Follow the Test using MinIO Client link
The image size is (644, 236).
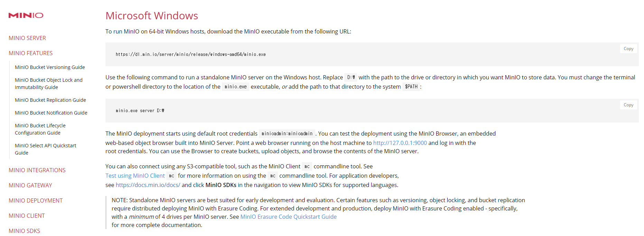click(x=135, y=176)
